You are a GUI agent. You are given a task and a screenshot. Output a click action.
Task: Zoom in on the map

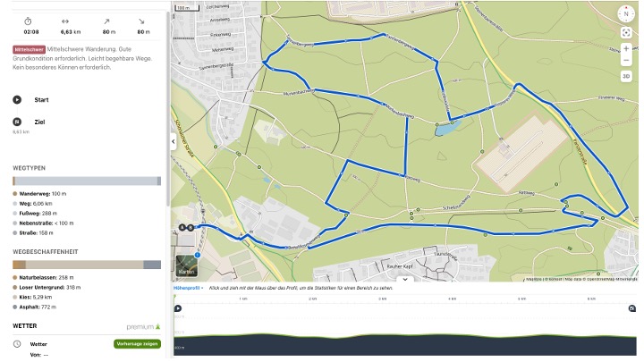[x=626, y=49]
